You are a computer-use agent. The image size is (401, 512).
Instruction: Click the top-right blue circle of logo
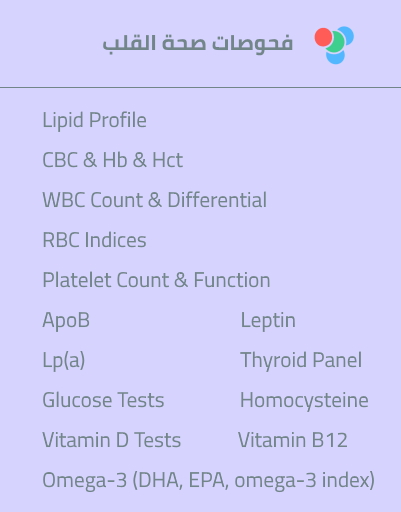pyautogui.click(x=348, y=33)
